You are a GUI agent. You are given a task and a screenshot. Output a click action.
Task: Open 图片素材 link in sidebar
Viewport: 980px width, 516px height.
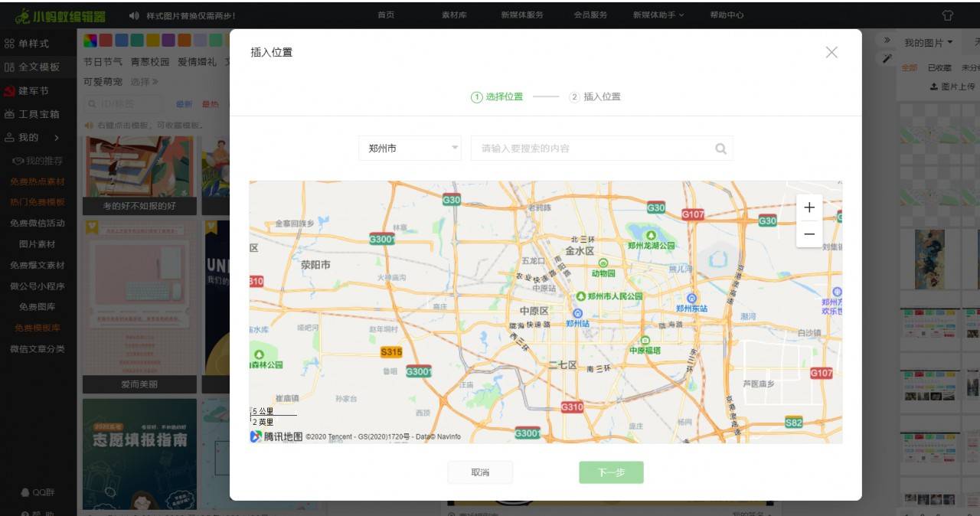38,244
